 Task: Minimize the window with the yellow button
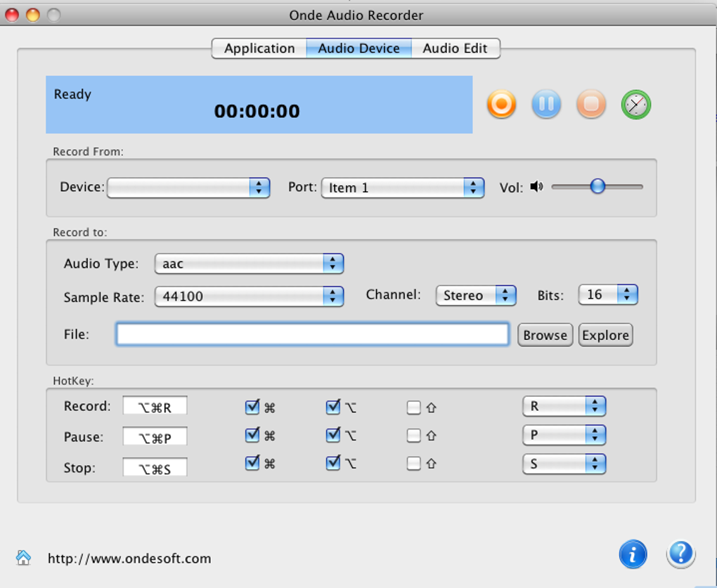tap(33, 15)
